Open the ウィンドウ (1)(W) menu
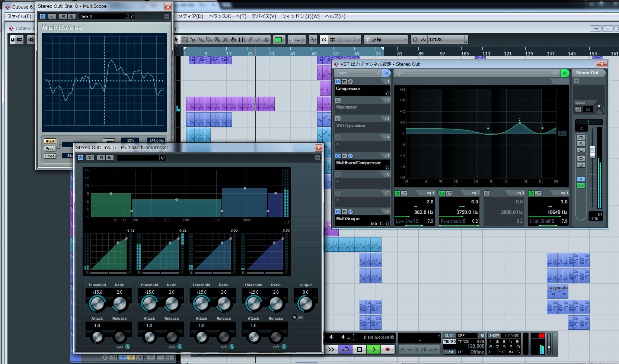The image size is (619, 364). (300, 16)
